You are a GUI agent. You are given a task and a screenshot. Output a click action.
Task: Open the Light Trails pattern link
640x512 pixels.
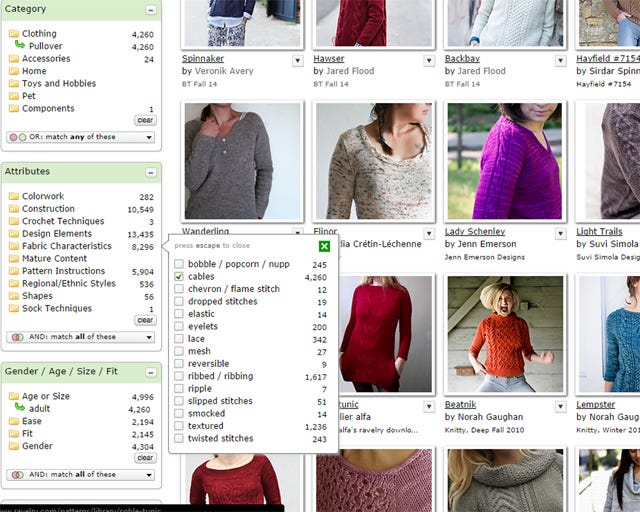tap(599, 232)
